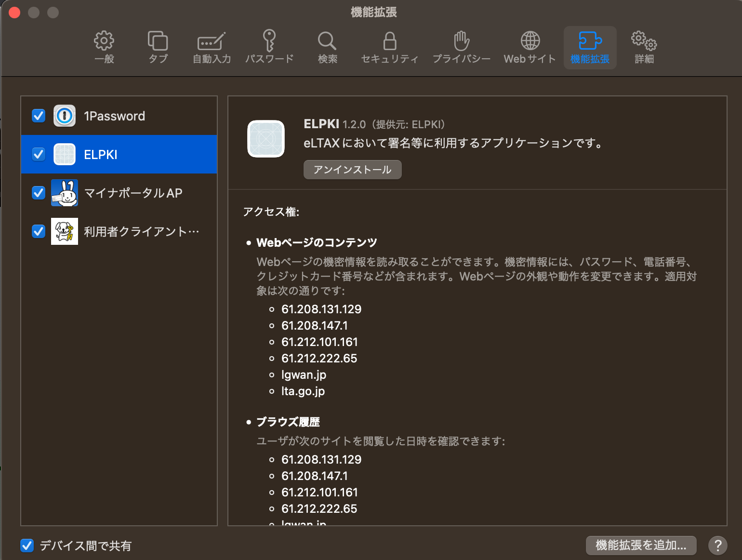Toggle the マイナポータルAP extension checkbox
The image size is (742, 560).
point(39,193)
